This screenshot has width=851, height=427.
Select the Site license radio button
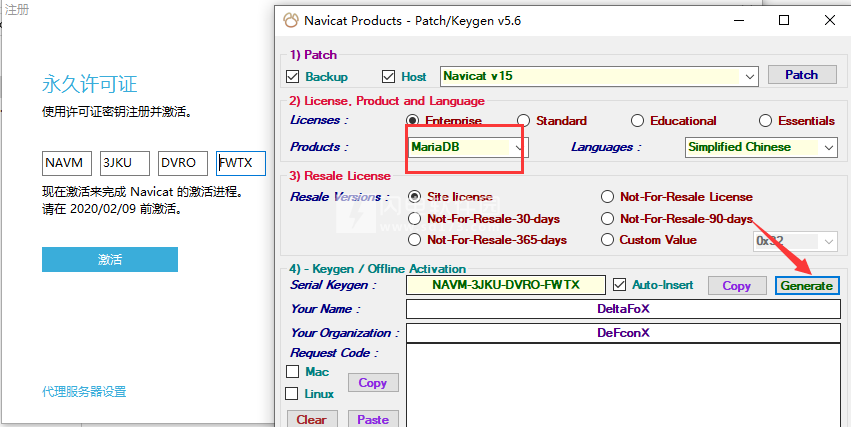(x=415, y=196)
